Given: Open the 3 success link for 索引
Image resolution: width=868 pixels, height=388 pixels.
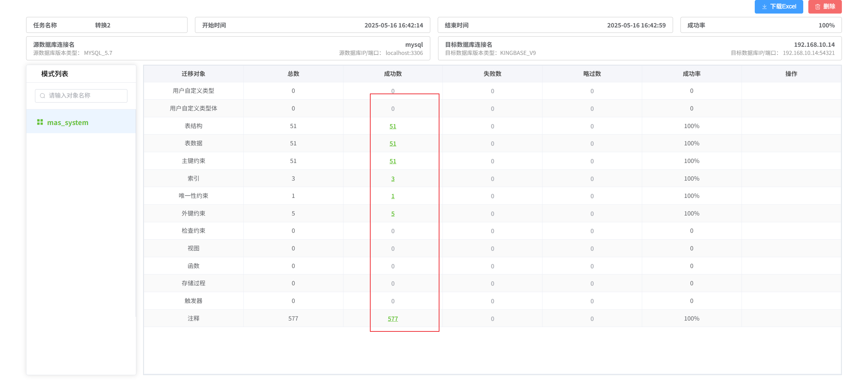Looking at the screenshot, I should point(393,179).
